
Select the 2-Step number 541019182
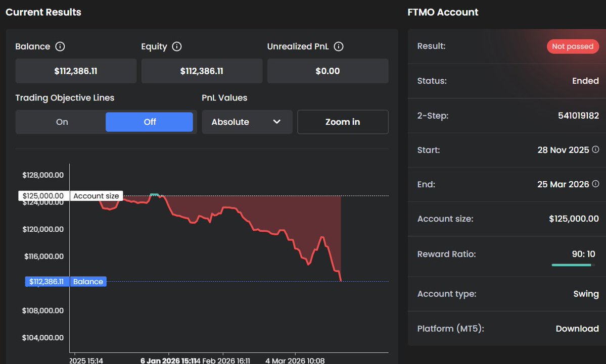coord(578,116)
